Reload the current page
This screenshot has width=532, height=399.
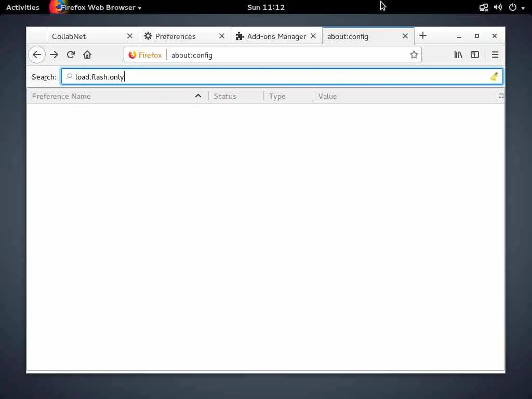(x=71, y=55)
